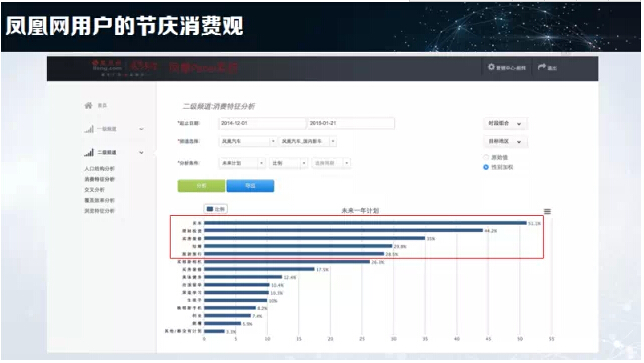Click the 51.1% top bar in chart
This screenshot has width=644, height=363.
pos(365,223)
